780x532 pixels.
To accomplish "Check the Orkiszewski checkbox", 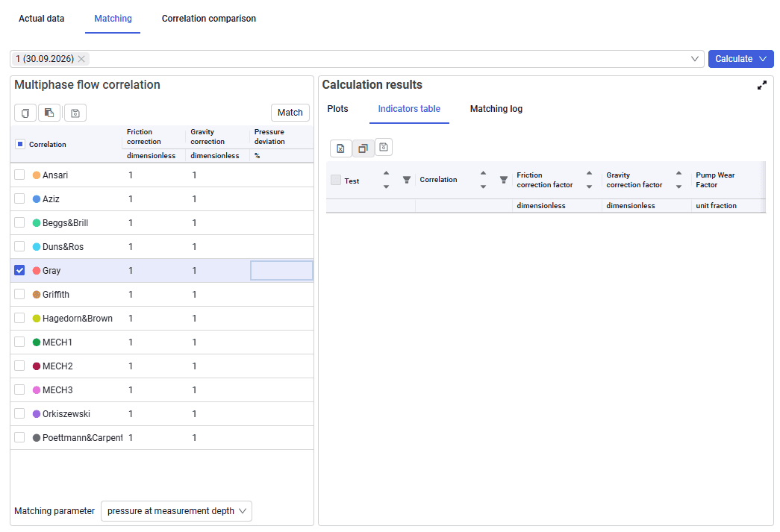I will click(x=19, y=413).
